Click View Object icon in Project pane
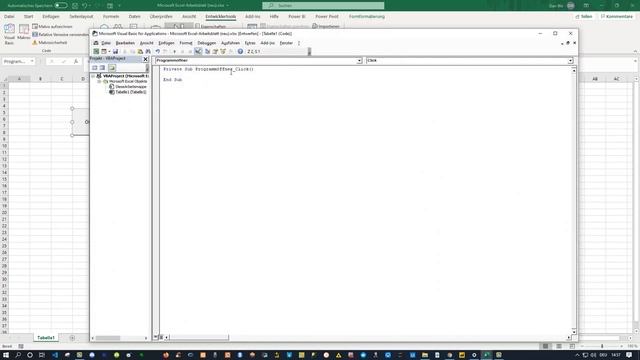The image size is (640, 360). 102,68
